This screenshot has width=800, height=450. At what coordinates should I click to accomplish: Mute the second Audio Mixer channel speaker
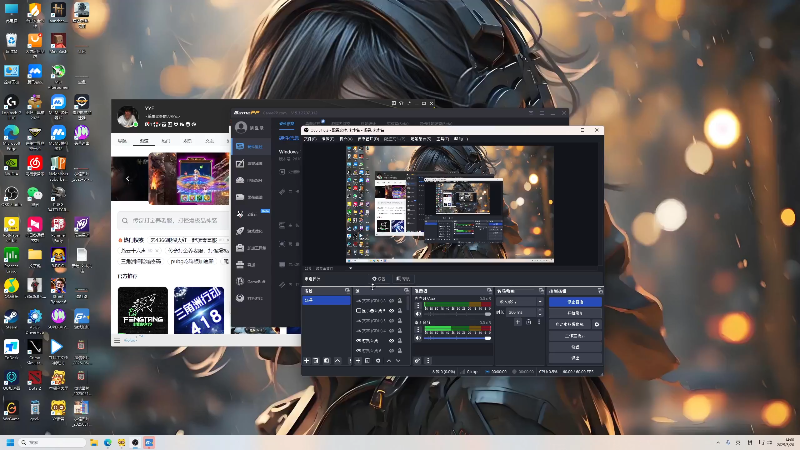click(x=418, y=338)
